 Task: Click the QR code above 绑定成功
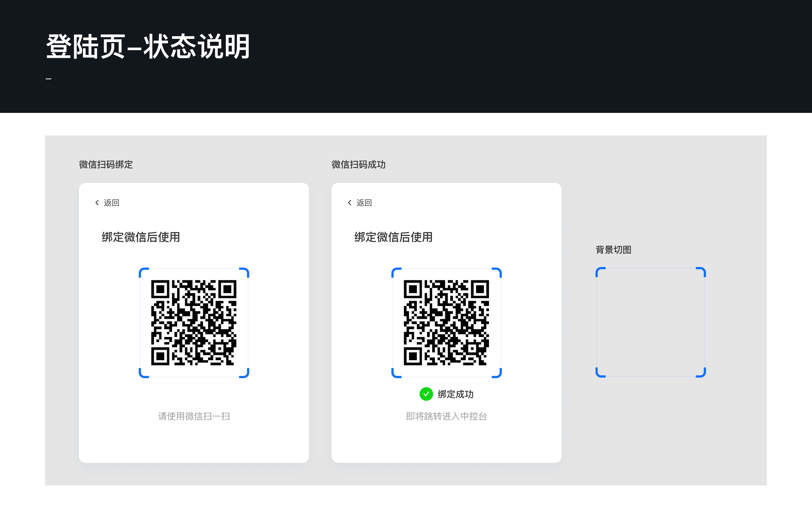point(447,323)
